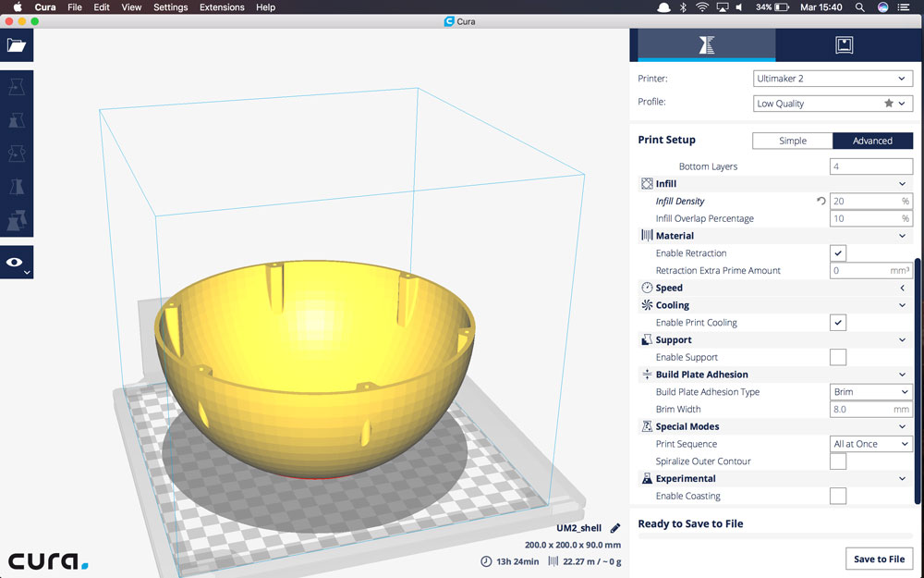Switch to the Prepare stage tab
Image resolution: width=924 pixels, height=578 pixels.
[707, 44]
